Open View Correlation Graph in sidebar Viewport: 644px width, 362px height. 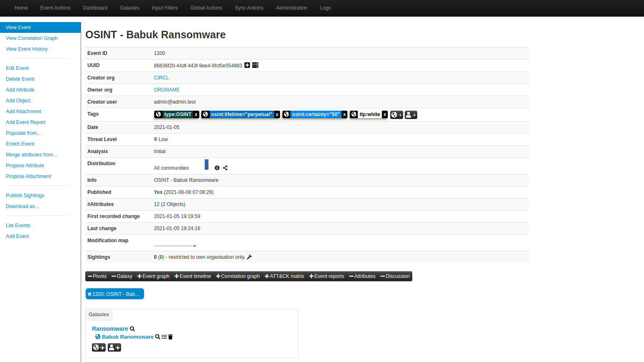click(32, 38)
